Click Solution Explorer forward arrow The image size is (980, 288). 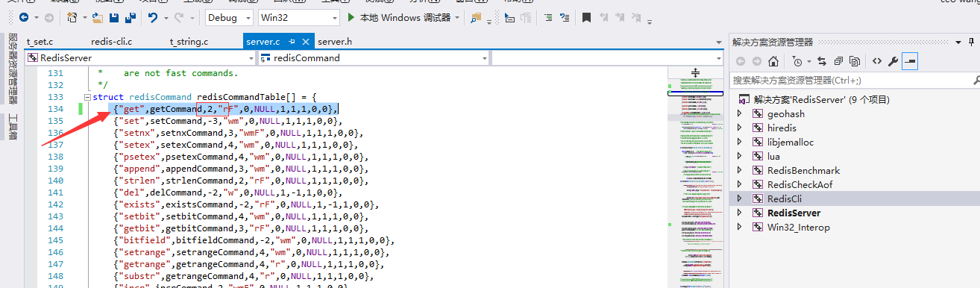tap(757, 61)
